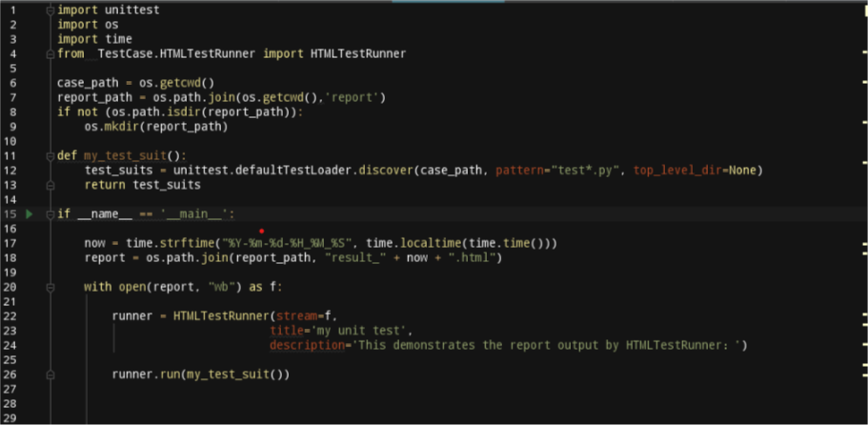Click 'defaultTestLoader' on line 12
The image size is (868, 425).
293,170
